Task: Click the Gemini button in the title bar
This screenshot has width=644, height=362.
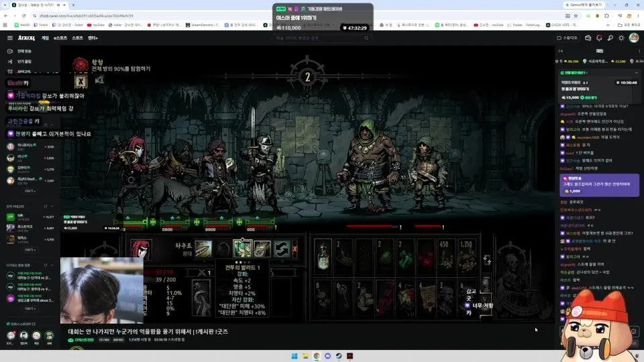Action: (x=584, y=5)
